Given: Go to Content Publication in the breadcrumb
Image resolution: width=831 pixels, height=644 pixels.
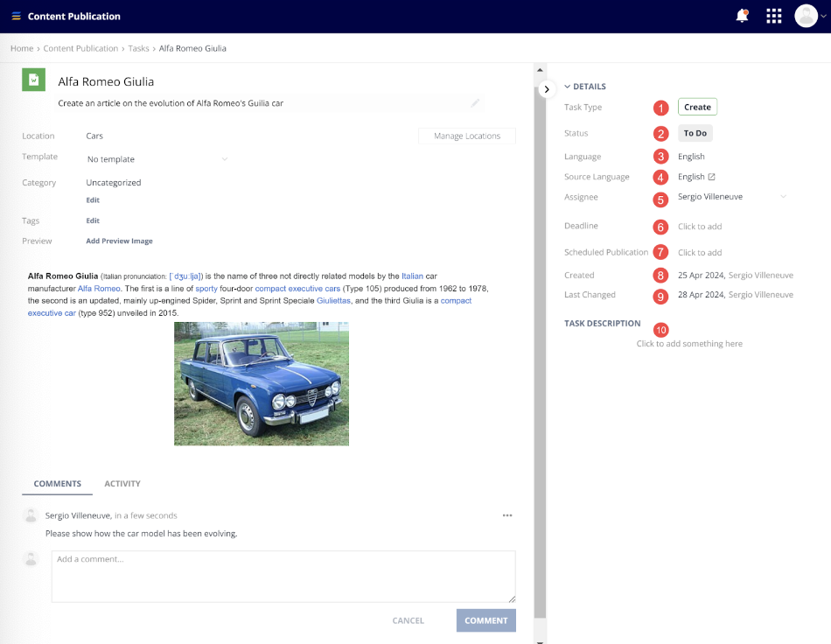Looking at the screenshot, I should tap(80, 48).
